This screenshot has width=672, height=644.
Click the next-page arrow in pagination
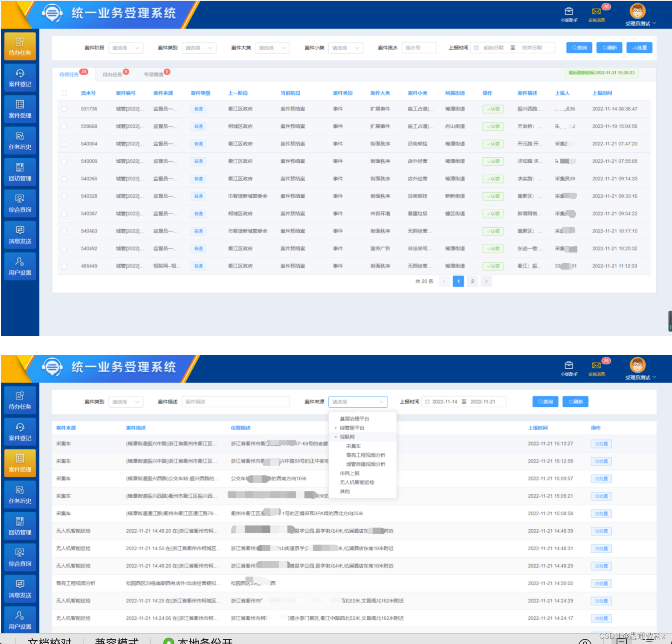[486, 281]
